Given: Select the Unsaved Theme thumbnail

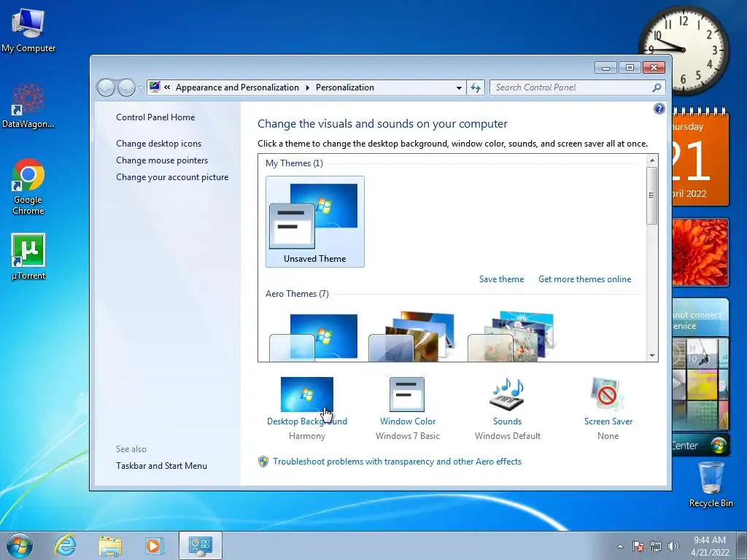Looking at the screenshot, I should (315, 222).
